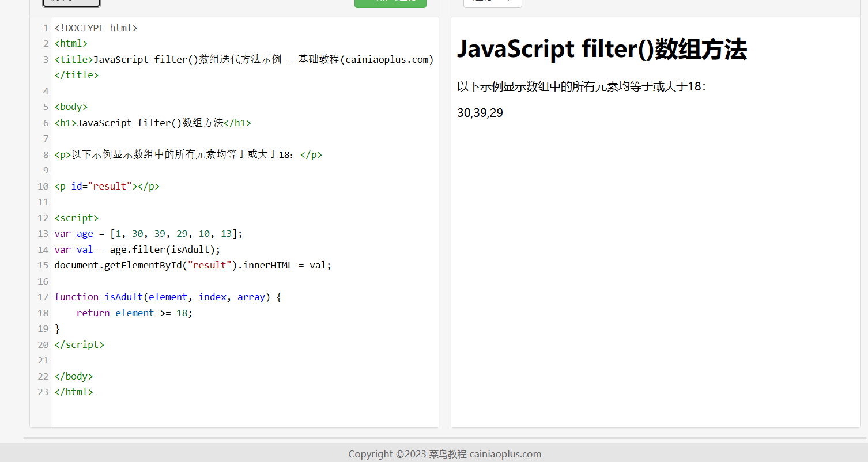The image size is (868, 462).
Task: Click the preview paragraph '以下示例显示数组中的所有元素均等于或大于18'
Action: pos(581,86)
